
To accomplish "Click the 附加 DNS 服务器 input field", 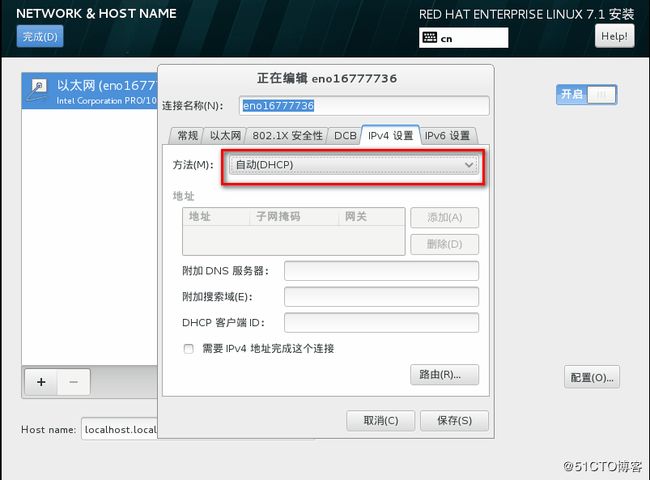I will click(x=381, y=271).
